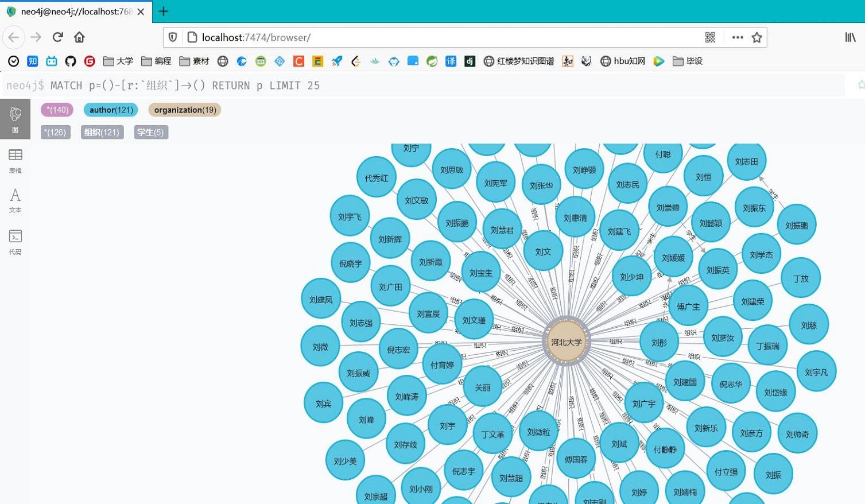This screenshot has height=504, width=865.
Task: Open the panda bookmark icon
Action: pos(587,61)
